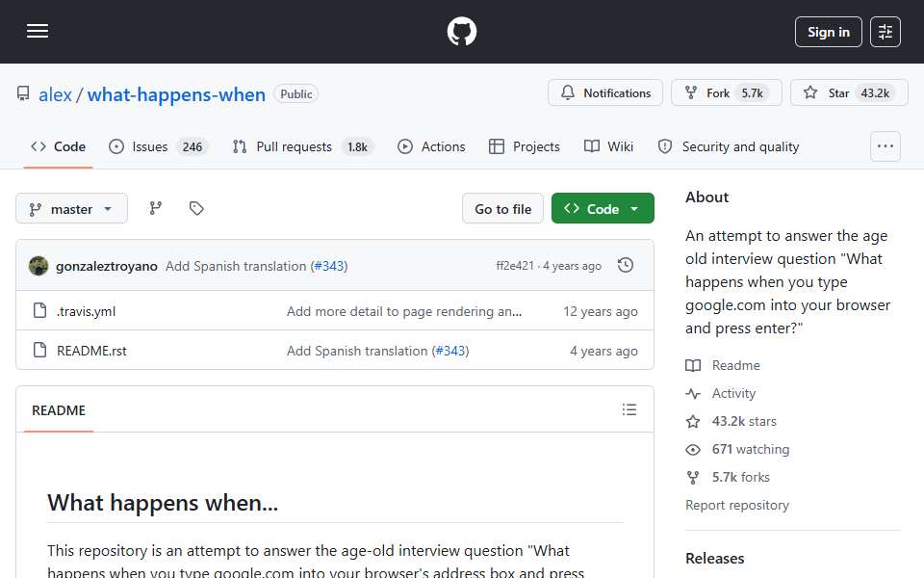Open 671 watching link
This screenshot has width=924, height=578.
738,450
